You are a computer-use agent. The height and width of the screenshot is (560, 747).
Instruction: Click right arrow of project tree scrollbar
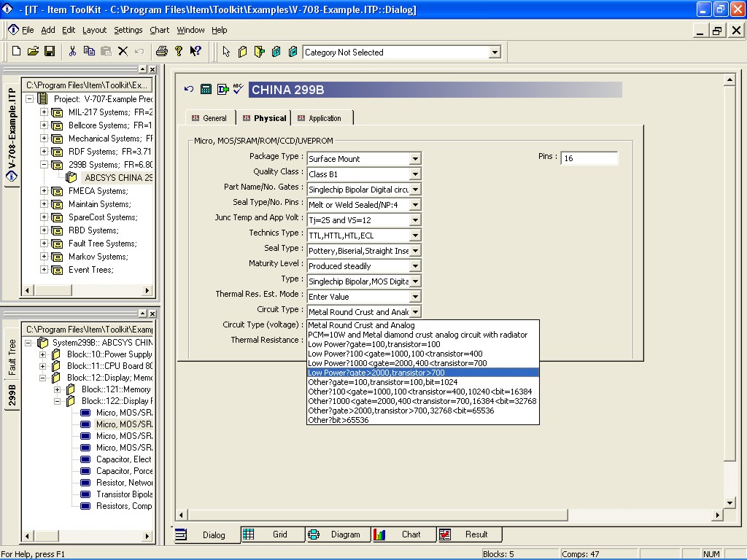[x=147, y=290]
